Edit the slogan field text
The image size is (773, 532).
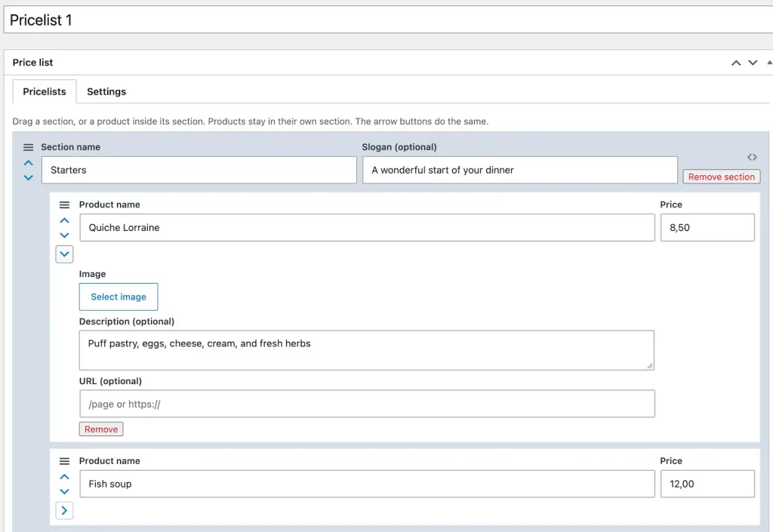tap(519, 170)
